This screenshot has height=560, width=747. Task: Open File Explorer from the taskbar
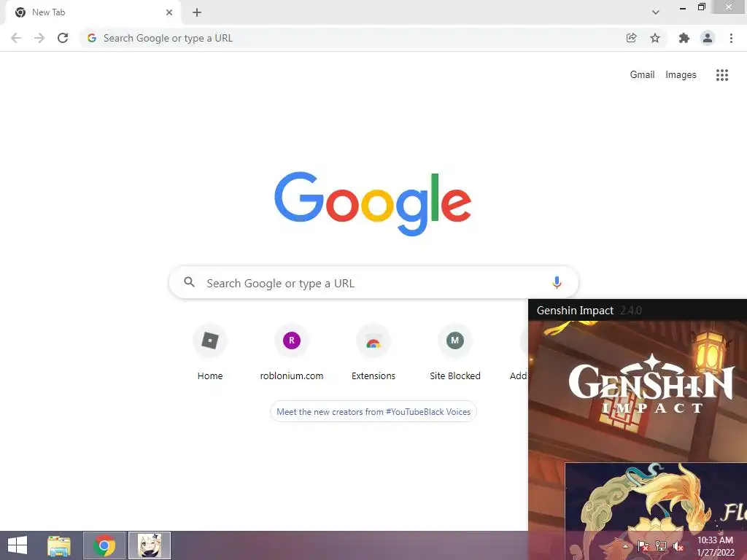point(59,545)
